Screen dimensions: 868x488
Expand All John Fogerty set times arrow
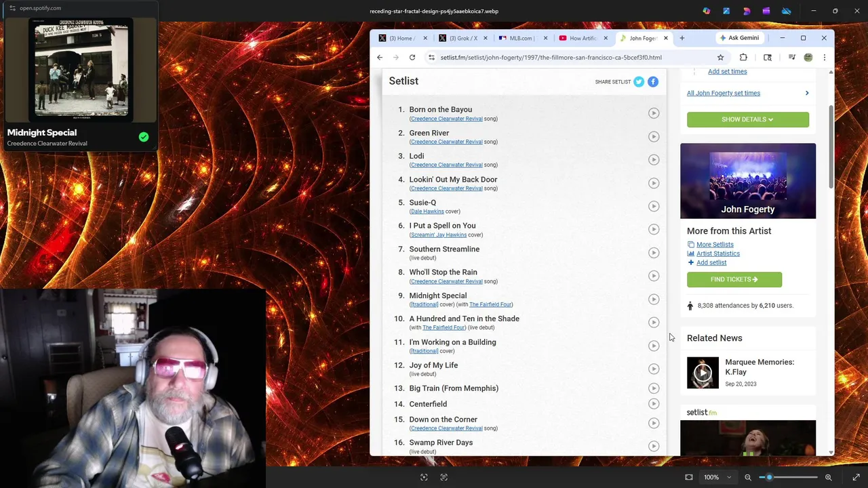click(806, 93)
